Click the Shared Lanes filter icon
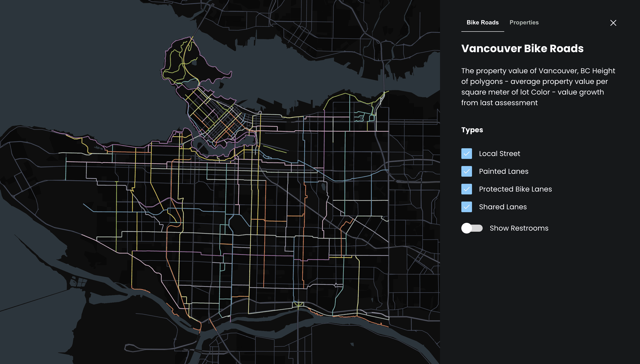 (466, 206)
